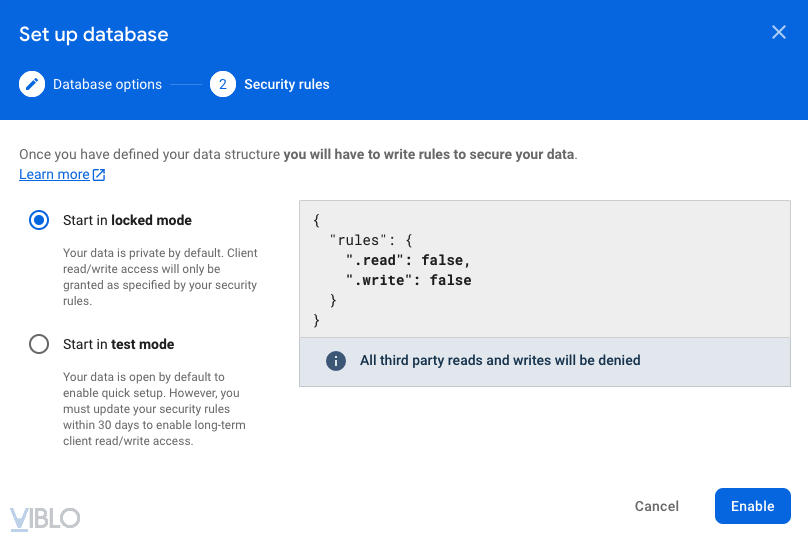Click the external-link icon beside Learn more

tap(99, 175)
